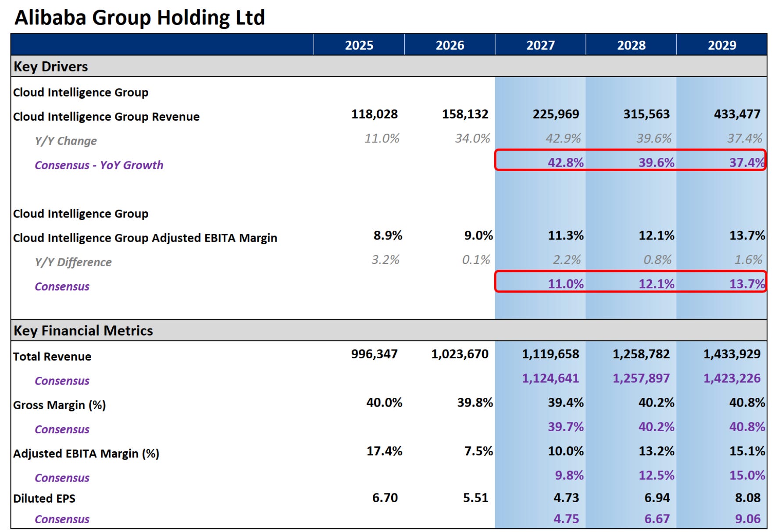Click the 5.51 diluted EPS value
778x532 pixels.
pyautogui.click(x=476, y=498)
